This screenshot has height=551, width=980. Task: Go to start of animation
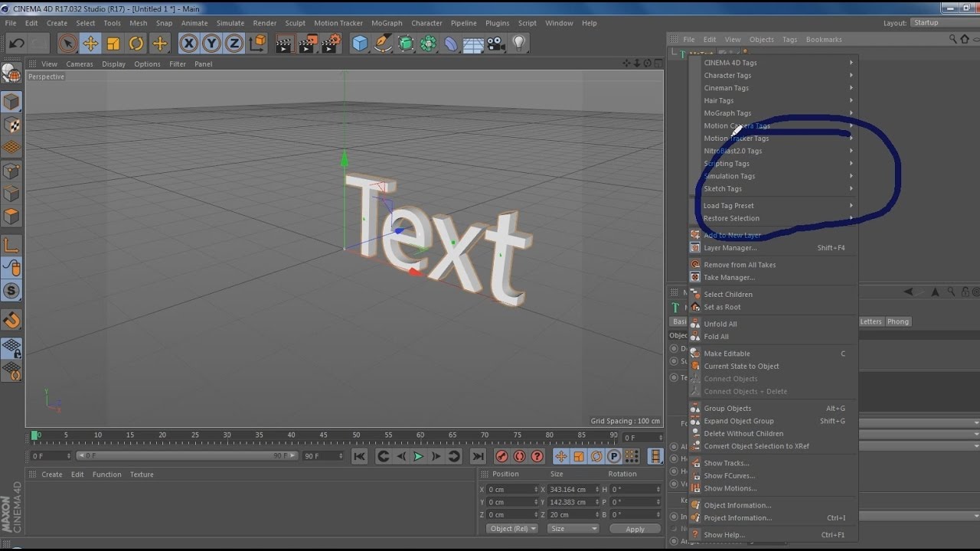coord(359,456)
